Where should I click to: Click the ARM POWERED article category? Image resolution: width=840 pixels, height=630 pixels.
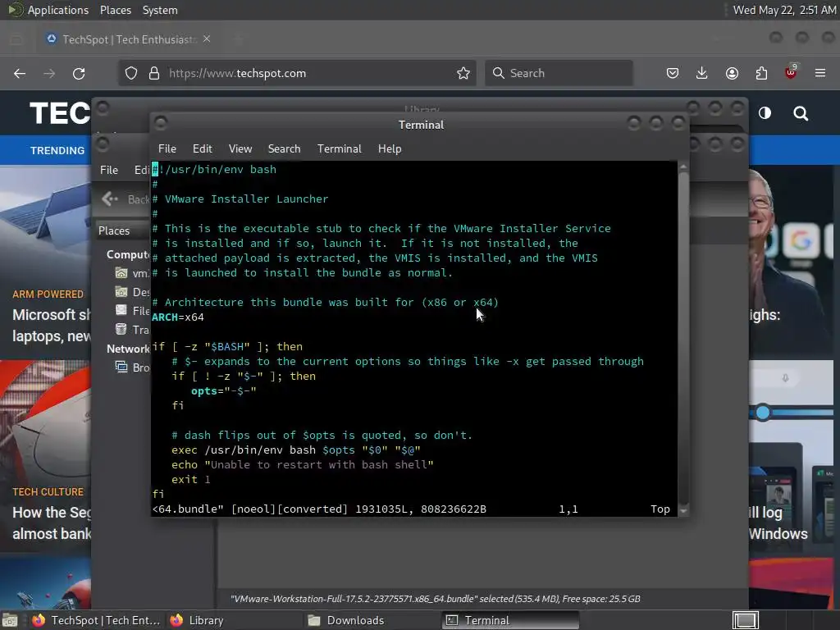(48, 294)
